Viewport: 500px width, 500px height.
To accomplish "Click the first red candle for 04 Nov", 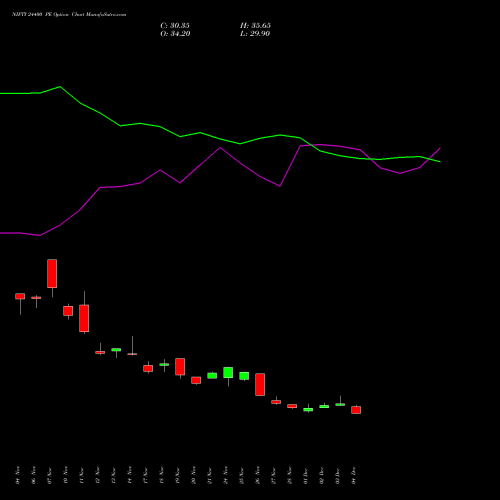I will [x=20, y=296].
